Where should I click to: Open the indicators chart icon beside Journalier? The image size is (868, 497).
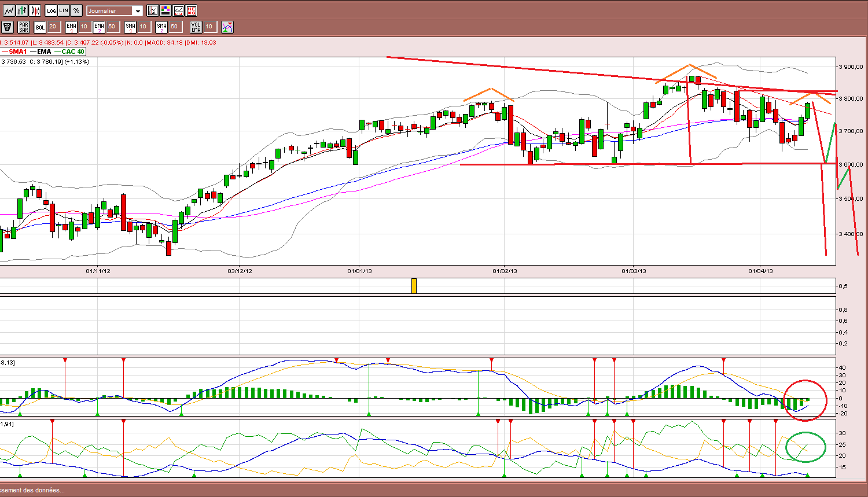(x=153, y=10)
